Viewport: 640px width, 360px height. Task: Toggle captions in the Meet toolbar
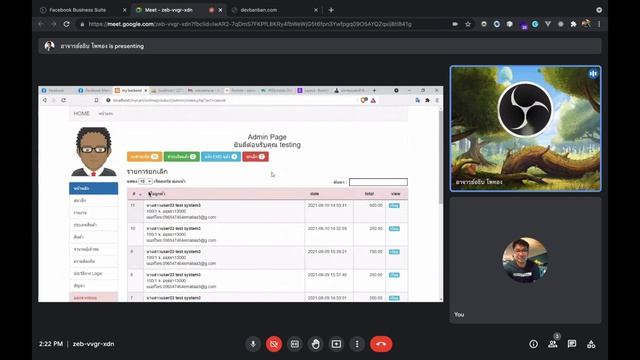pyautogui.click(x=295, y=344)
